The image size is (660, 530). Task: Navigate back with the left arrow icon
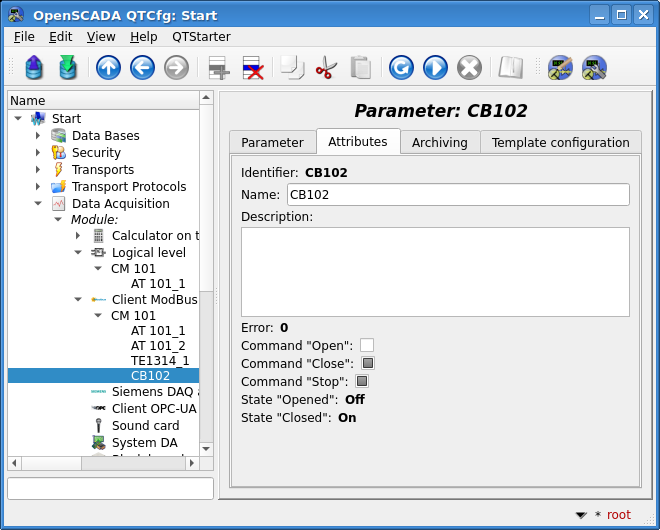(x=142, y=67)
